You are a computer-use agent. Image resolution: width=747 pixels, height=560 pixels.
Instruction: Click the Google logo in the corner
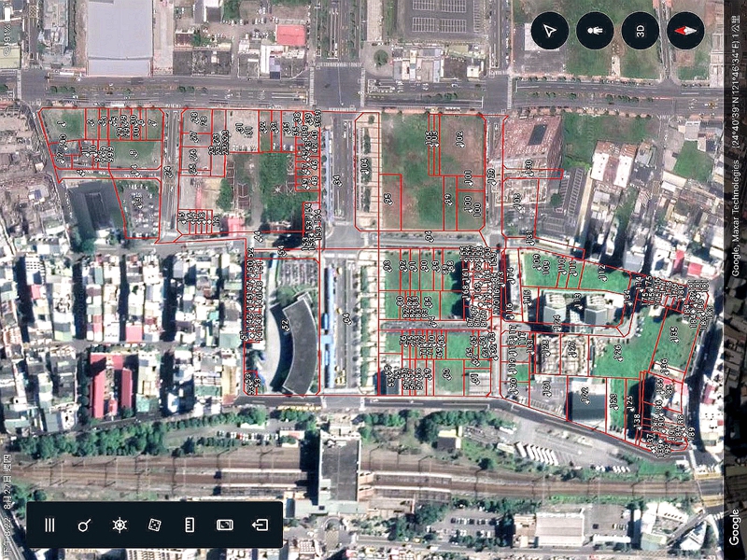(x=736, y=527)
